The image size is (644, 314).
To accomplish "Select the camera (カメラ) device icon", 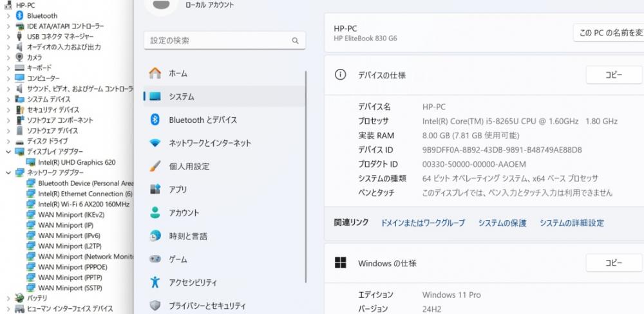I will point(19,57).
